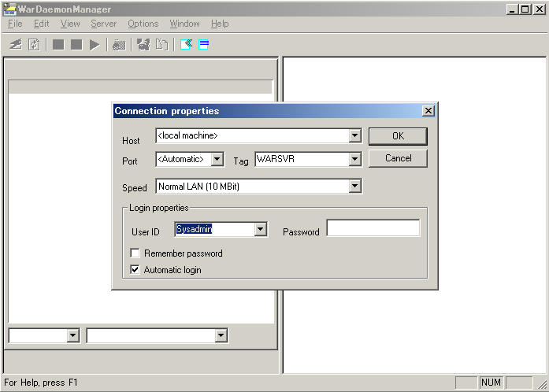Click the refresh document toolbar icon
The width and height of the screenshot is (549, 392).
coord(34,44)
